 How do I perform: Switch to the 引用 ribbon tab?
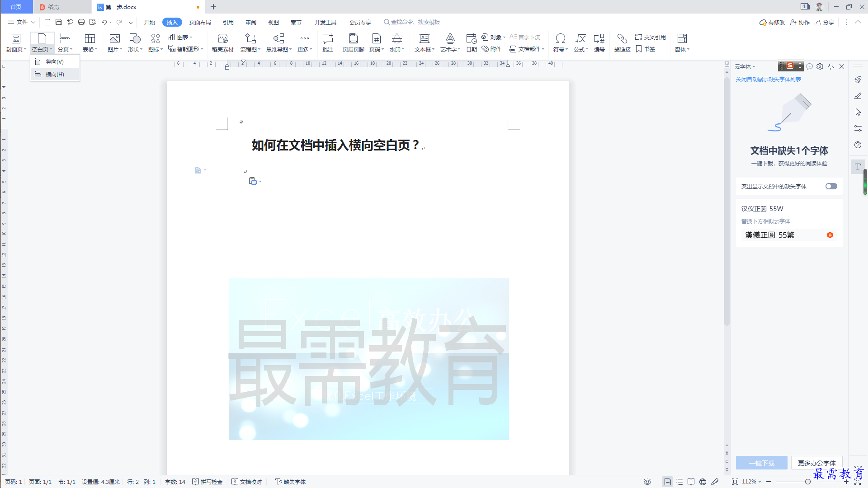point(228,22)
